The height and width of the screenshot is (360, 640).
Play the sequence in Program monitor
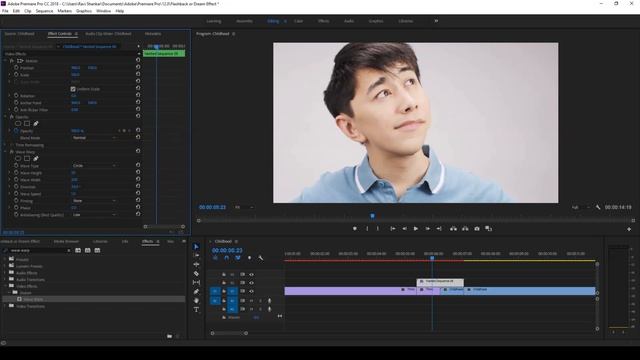pos(416,229)
